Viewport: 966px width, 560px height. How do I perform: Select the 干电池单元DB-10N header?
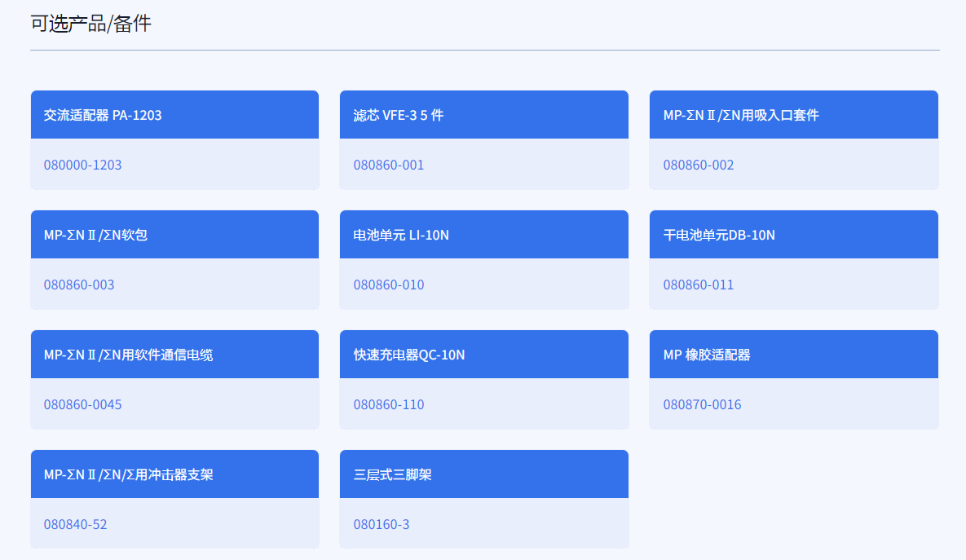[x=794, y=234]
